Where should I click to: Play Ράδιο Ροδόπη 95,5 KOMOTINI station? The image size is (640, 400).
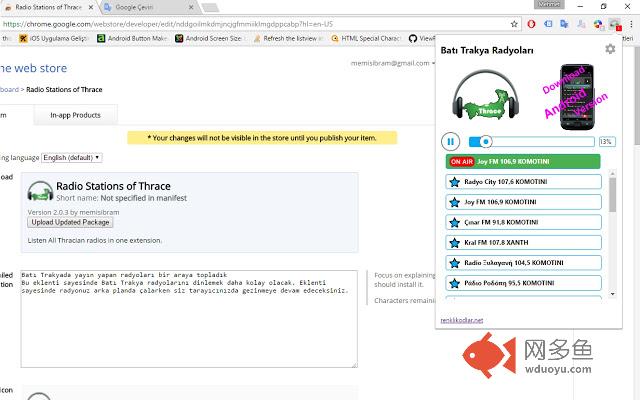click(x=523, y=283)
